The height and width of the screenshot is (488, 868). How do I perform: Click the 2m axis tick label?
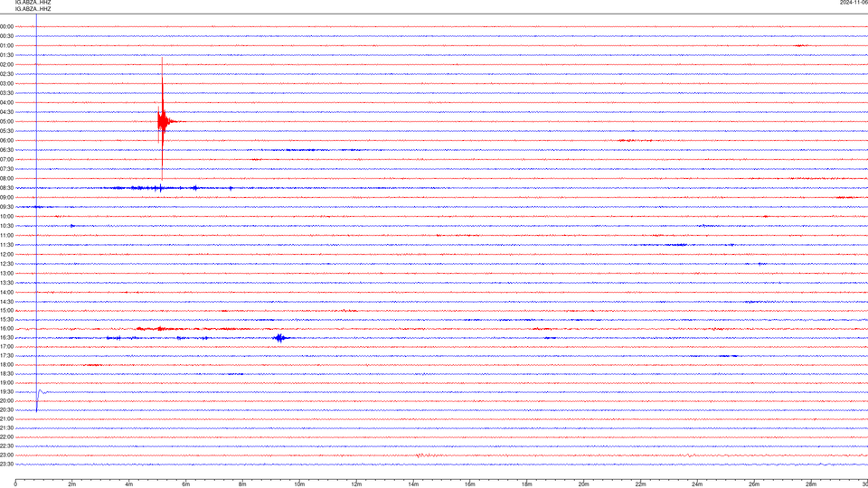[x=72, y=484]
